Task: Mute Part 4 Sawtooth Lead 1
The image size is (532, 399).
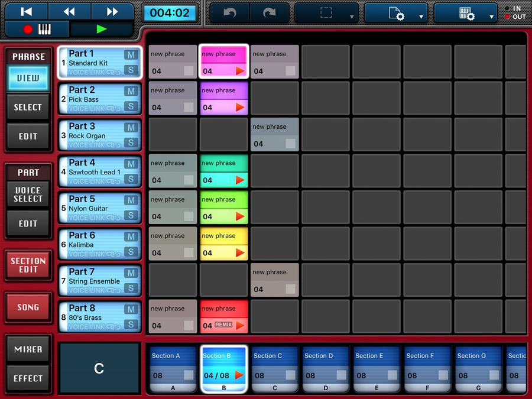Action: [x=131, y=164]
